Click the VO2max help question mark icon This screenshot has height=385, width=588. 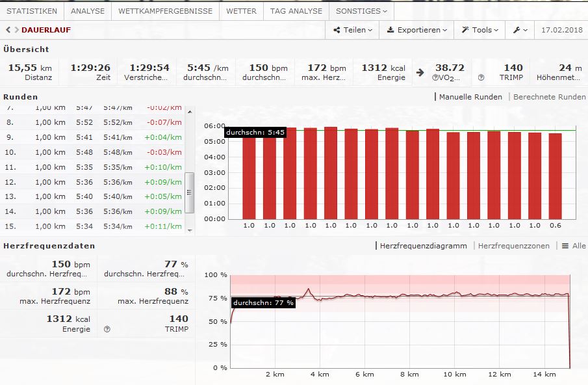tap(435, 77)
